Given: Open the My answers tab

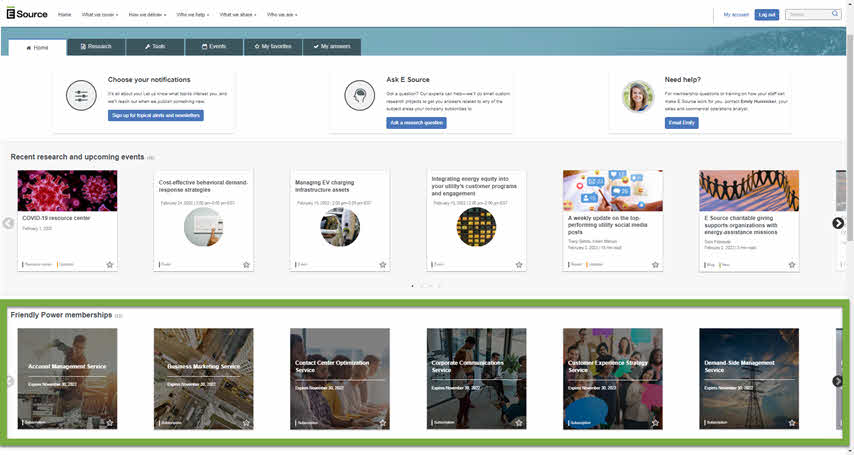Looking at the screenshot, I should 332,47.
